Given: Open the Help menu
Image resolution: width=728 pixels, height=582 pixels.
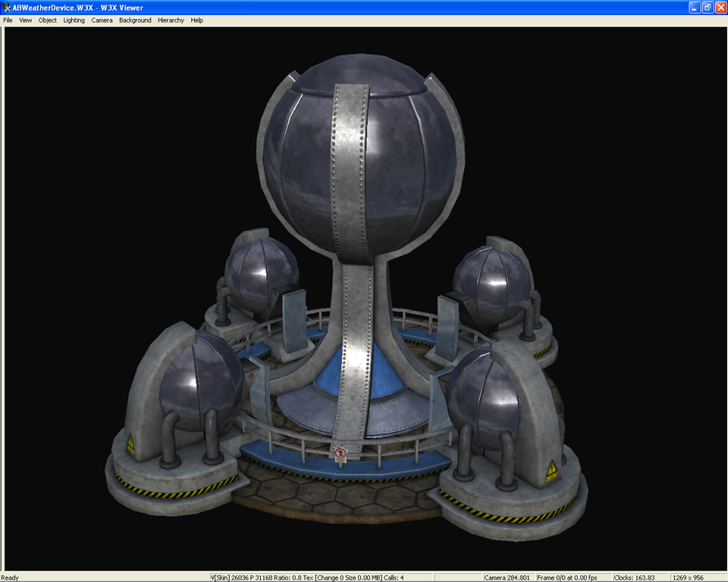Looking at the screenshot, I should (x=197, y=20).
